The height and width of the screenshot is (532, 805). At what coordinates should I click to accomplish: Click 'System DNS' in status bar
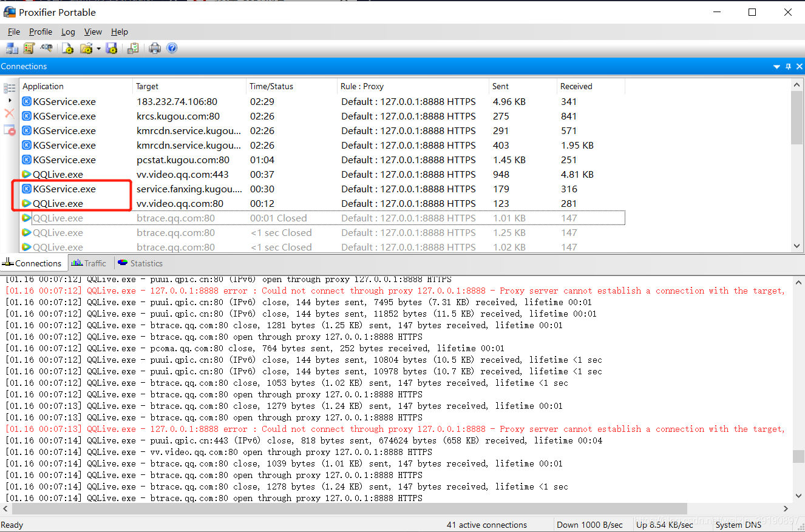738,525
